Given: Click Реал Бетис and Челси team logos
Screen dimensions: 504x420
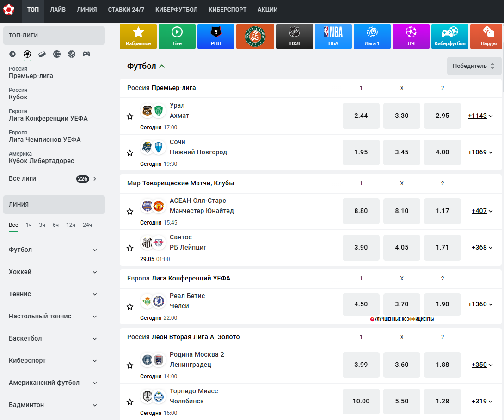Looking at the screenshot, I should click(153, 301).
